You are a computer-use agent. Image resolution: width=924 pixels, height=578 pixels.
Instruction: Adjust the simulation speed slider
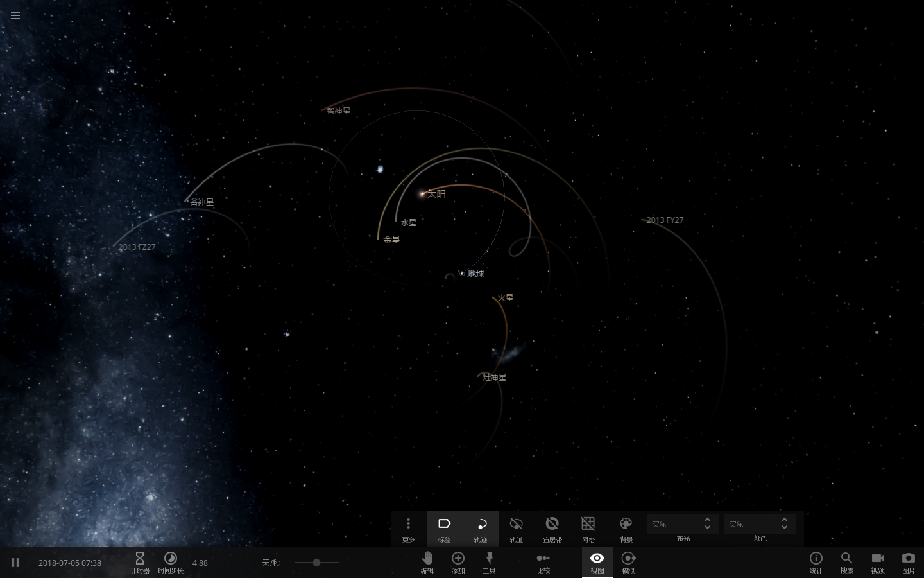[x=316, y=563]
